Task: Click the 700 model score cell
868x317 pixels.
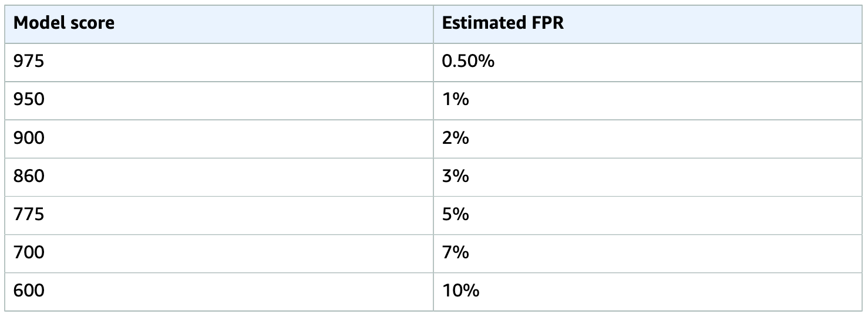Action: 219,253
